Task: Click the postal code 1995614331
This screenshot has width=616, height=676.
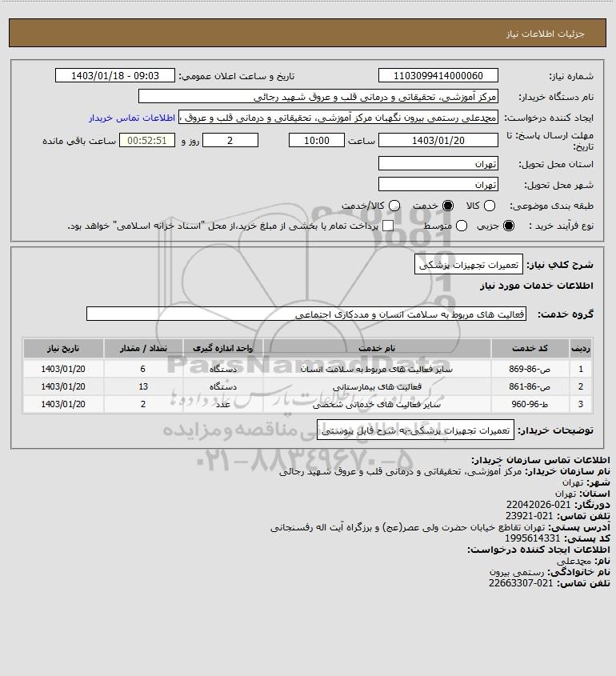Action: pos(532,538)
